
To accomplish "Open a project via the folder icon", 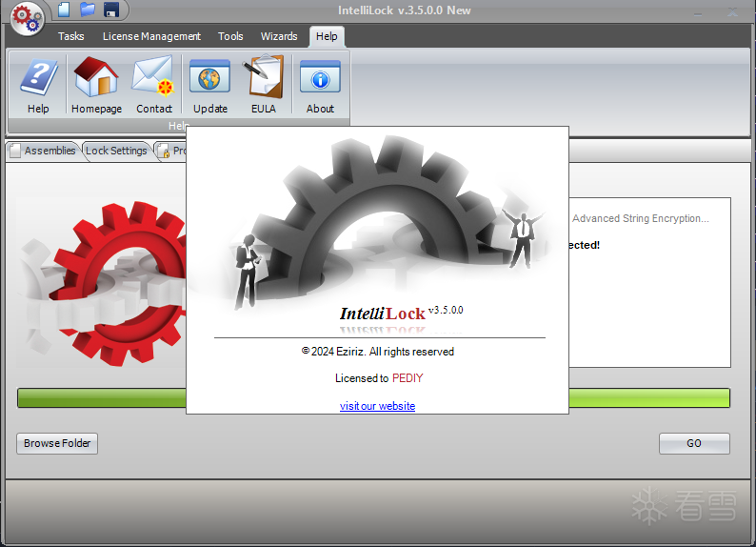I will (x=88, y=10).
